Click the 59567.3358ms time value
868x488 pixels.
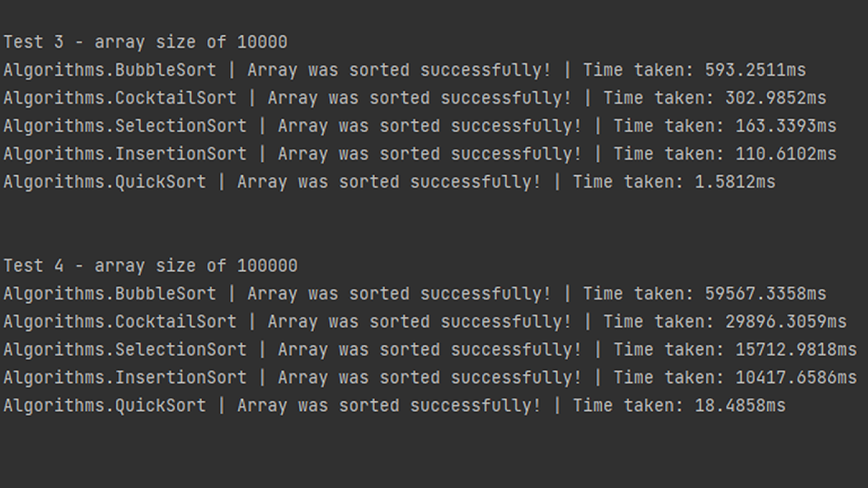tap(765, 294)
